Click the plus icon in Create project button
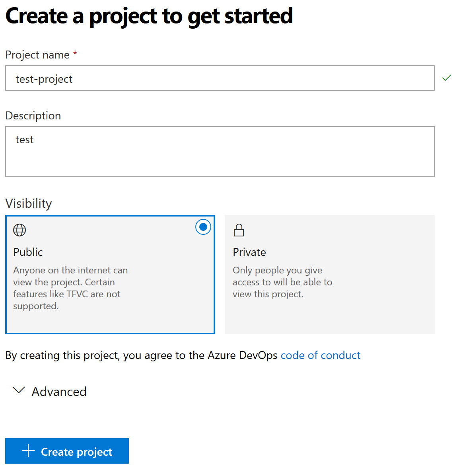Screen dimensions: 461x476 tap(27, 451)
